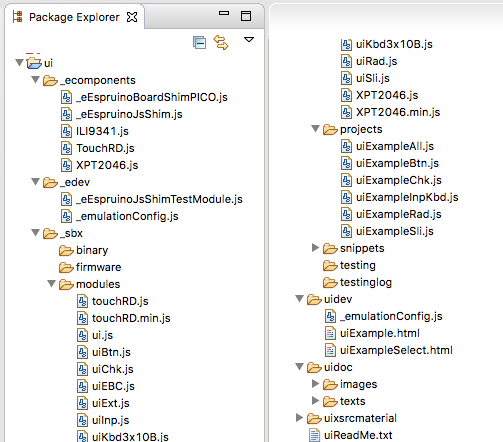Viewport: 503px width, 442px height.
Task: Click the _eEspruinoBoardShimPICO.js file icon
Action: [x=67, y=97]
